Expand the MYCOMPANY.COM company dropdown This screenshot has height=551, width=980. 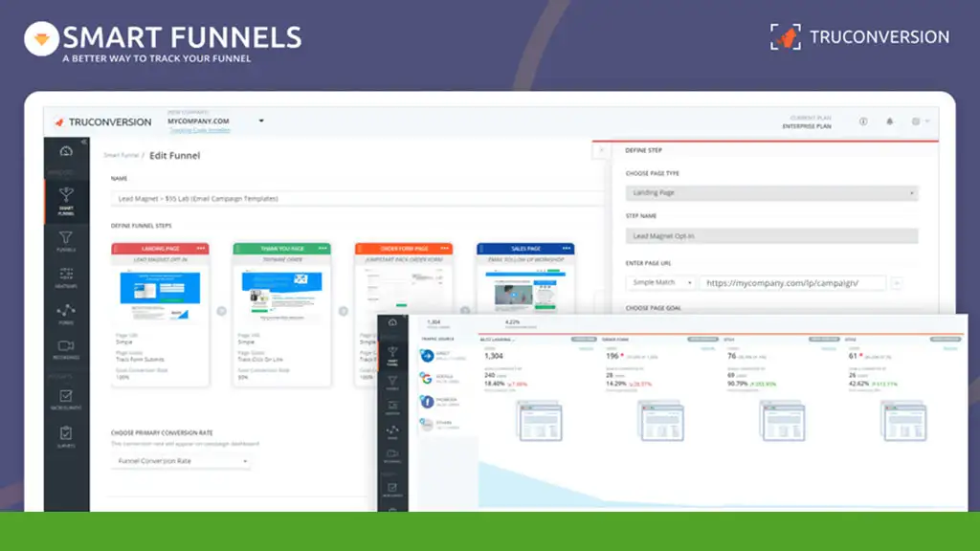pyautogui.click(x=261, y=121)
